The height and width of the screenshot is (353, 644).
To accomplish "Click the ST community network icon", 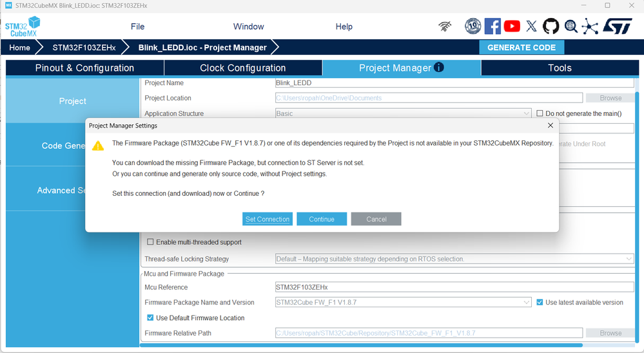I will click(x=590, y=26).
